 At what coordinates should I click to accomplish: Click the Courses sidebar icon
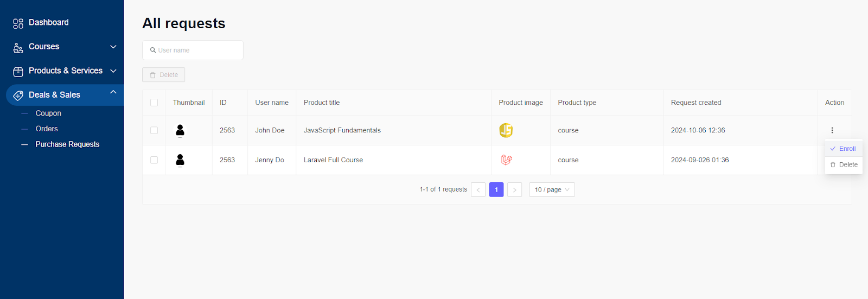pos(18,48)
